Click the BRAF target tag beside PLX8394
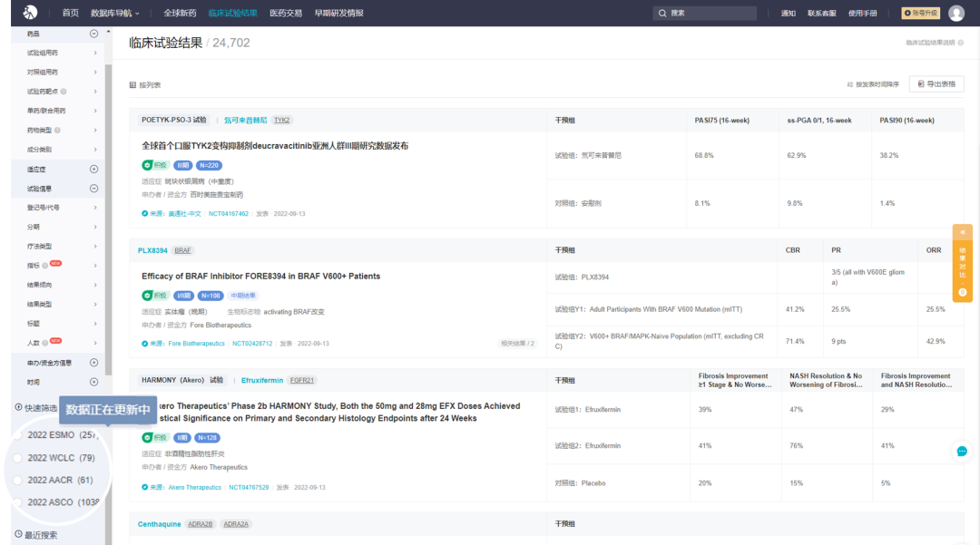 pyautogui.click(x=182, y=250)
